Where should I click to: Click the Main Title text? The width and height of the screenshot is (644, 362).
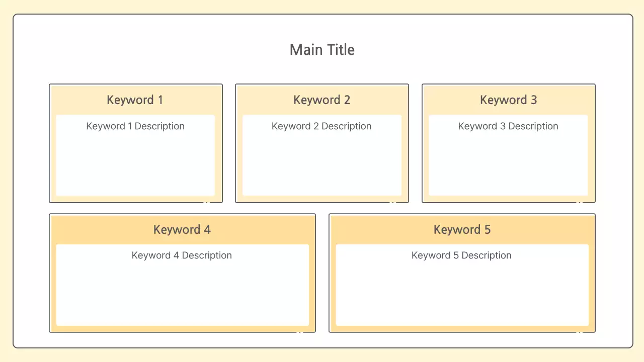(x=322, y=50)
